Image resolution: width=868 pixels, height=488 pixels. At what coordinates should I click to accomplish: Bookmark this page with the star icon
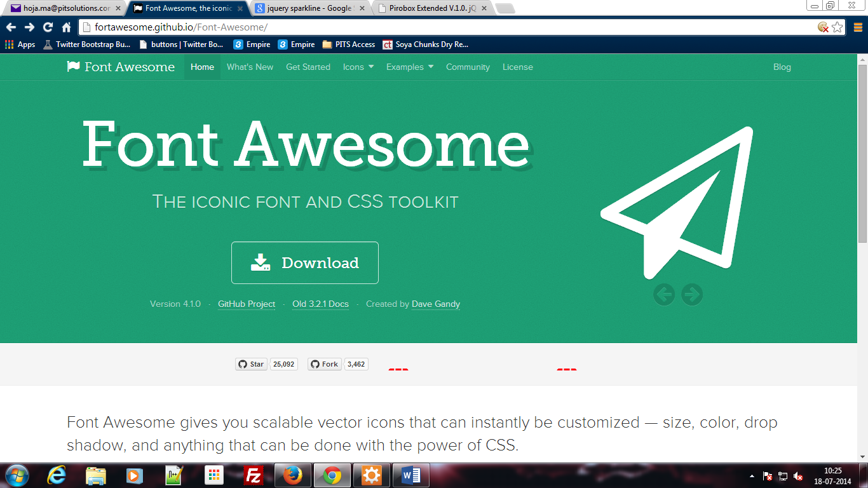(x=837, y=27)
